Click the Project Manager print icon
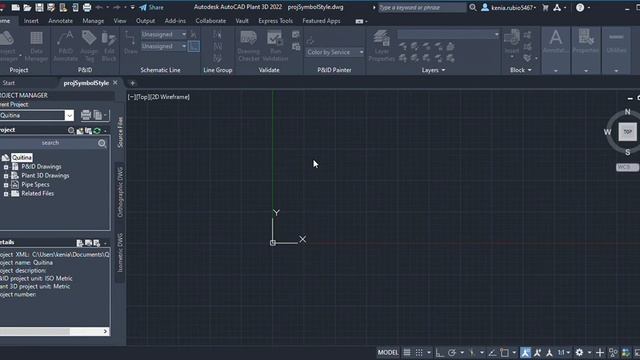This screenshot has height=360, width=640. [x=86, y=115]
